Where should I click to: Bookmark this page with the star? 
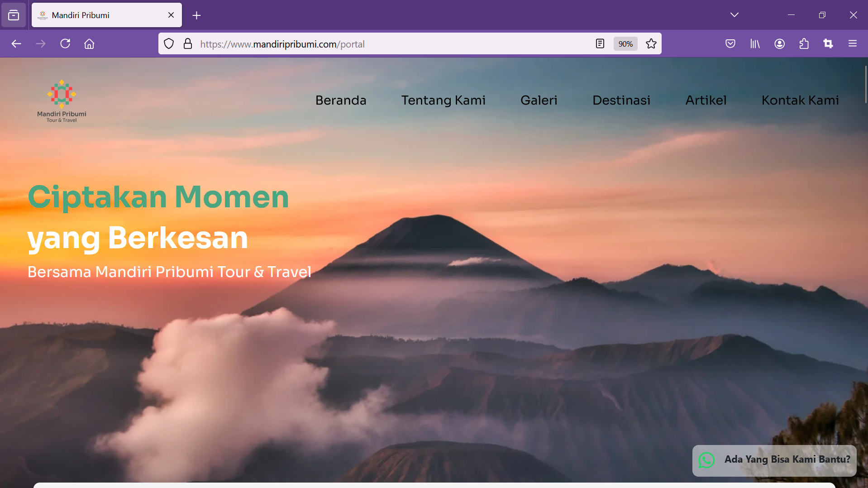pyautogui.click(x=651, y=44)
